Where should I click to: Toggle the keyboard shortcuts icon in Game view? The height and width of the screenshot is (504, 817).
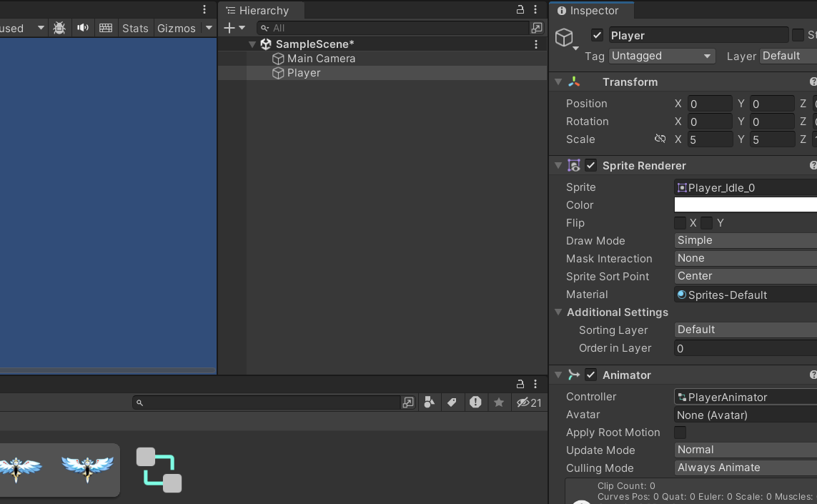106,28
